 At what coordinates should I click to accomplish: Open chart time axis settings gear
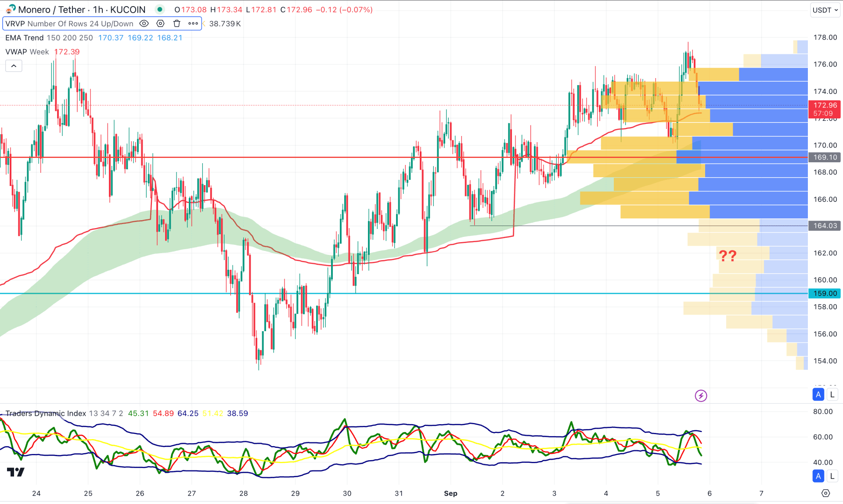click(825, 493)
